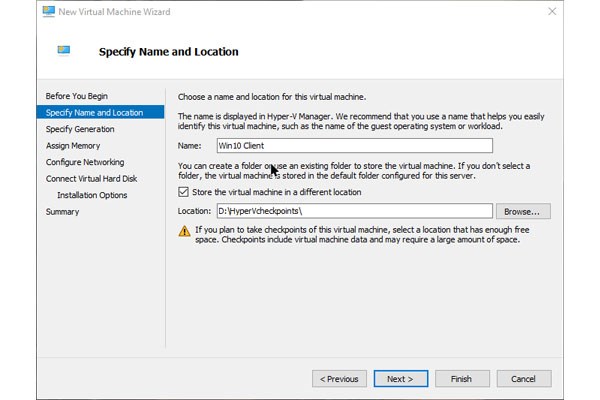
Task: Click the Next button
Action: point(401,379)
